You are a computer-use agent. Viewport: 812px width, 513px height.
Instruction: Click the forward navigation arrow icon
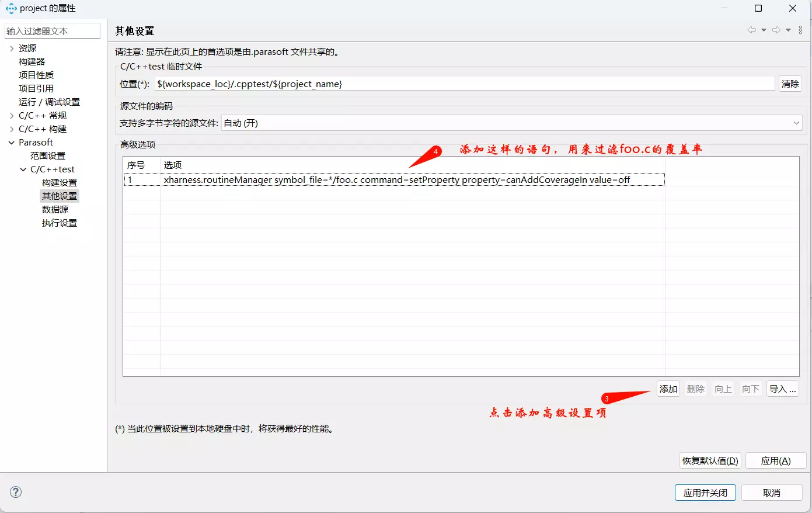click(x=776, y=30)
